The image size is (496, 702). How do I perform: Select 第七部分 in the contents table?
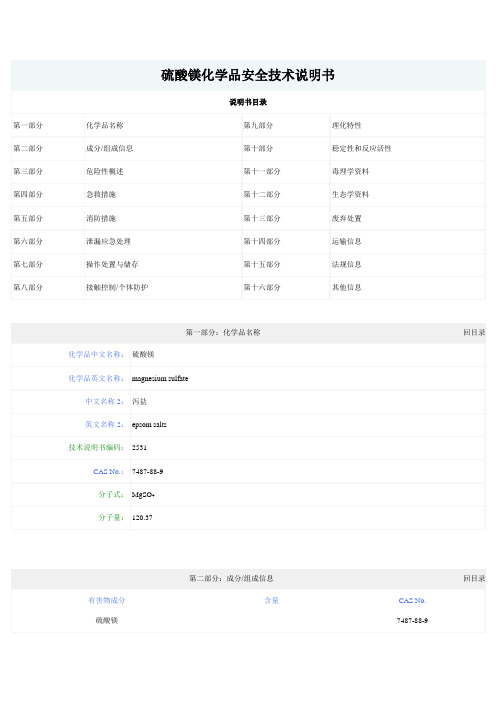[28, 264]
